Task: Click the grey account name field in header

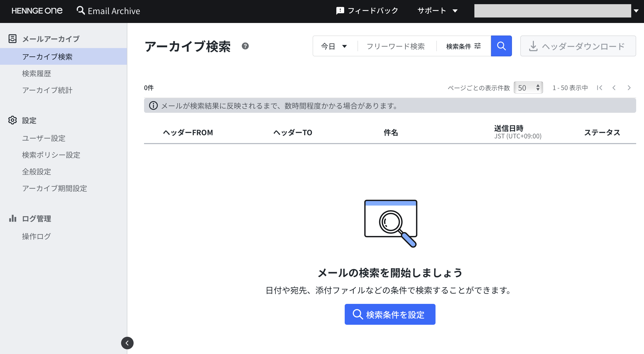Action: pos(552,11)
